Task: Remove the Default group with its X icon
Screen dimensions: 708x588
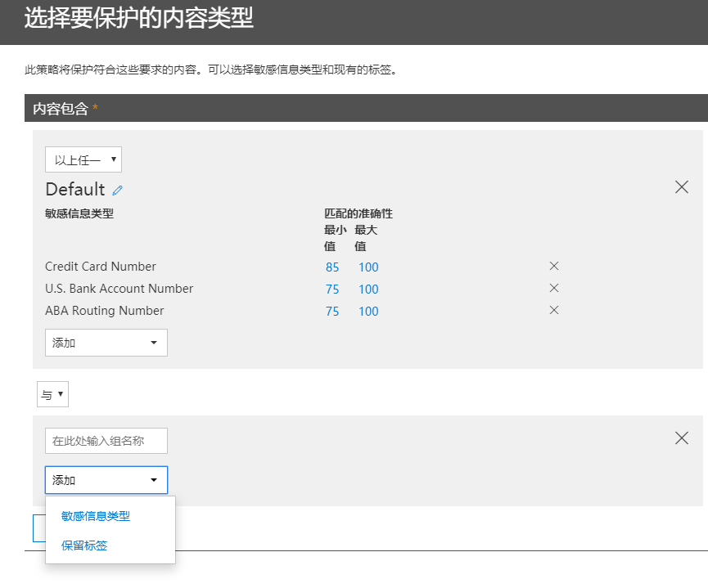Action: click(681, 186)
